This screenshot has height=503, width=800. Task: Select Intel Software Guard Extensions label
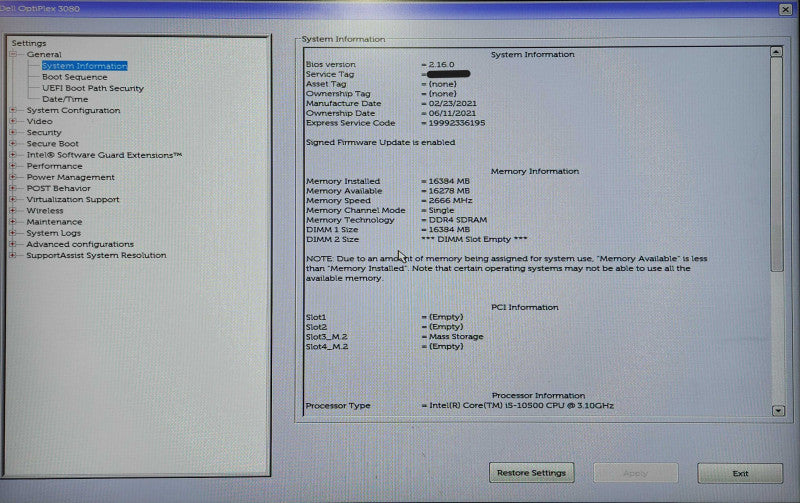point(104,155)
